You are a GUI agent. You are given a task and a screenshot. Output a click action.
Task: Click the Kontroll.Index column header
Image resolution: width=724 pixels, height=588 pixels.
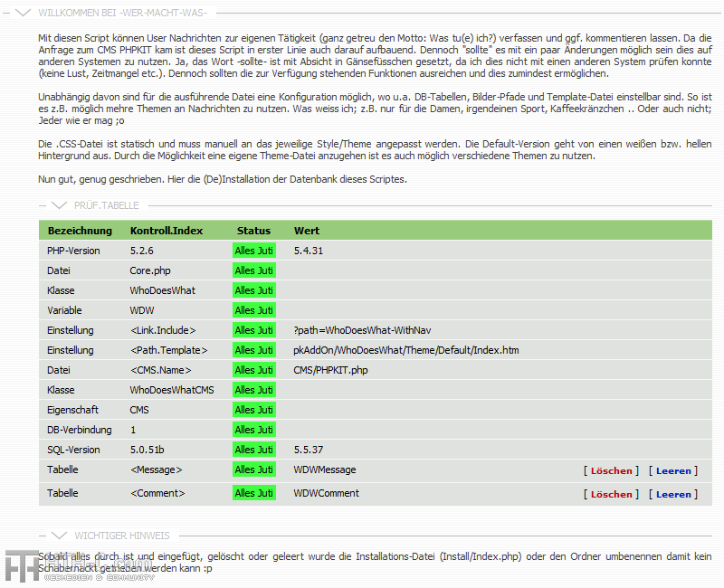pyautogui.click(x=167, y=231)
